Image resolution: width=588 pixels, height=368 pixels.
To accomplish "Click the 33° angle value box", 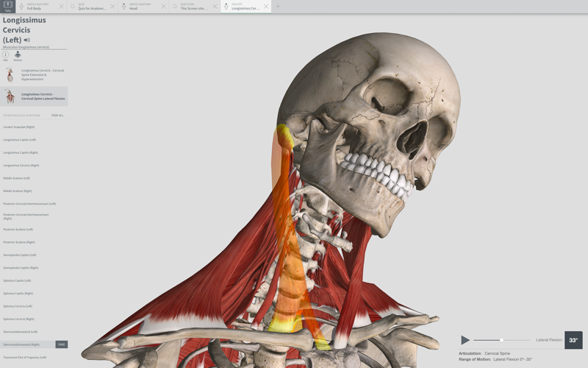I will point(573,340).
